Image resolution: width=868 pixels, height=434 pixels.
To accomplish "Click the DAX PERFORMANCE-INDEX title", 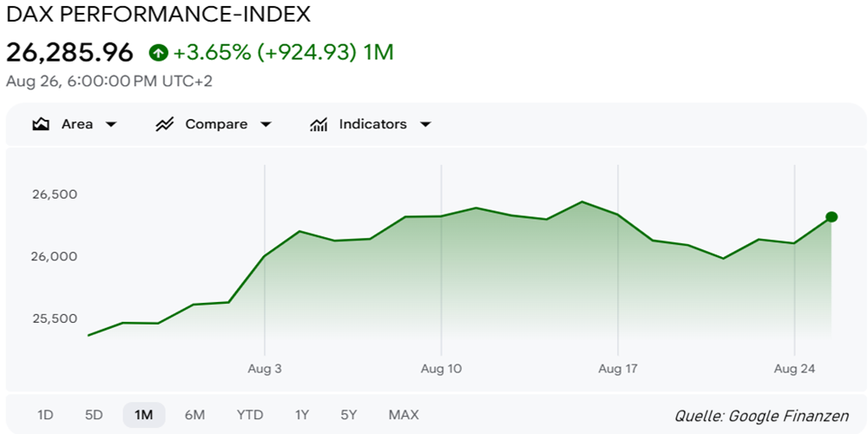I will tap(158, 15).
